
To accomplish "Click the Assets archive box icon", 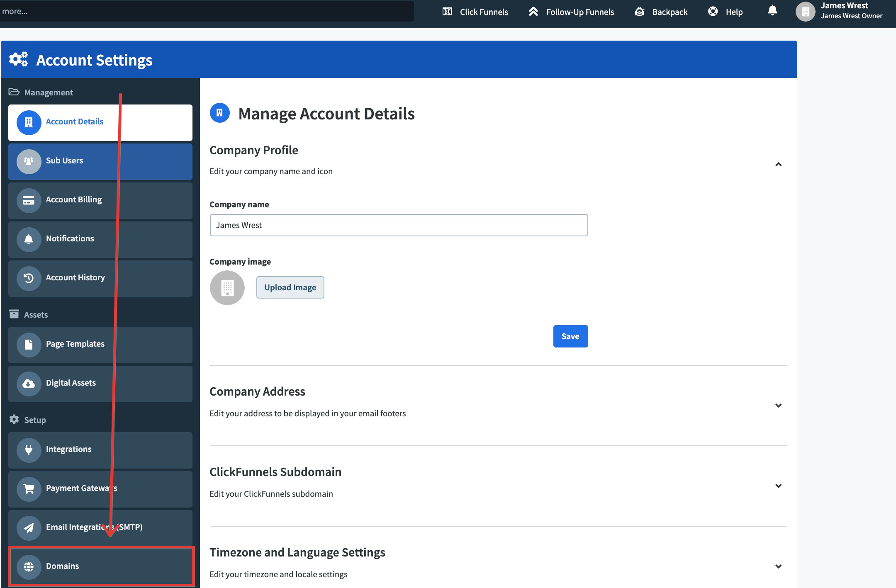I will pos(14,314).
